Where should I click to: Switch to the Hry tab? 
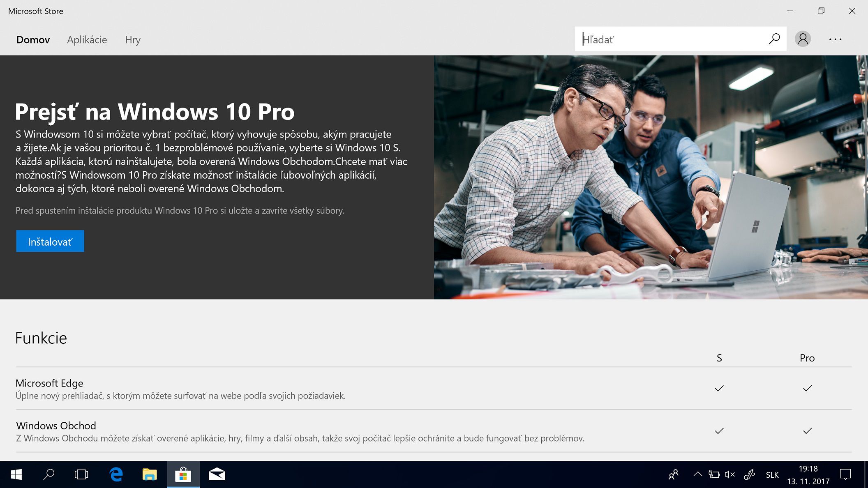pos(133,40)
